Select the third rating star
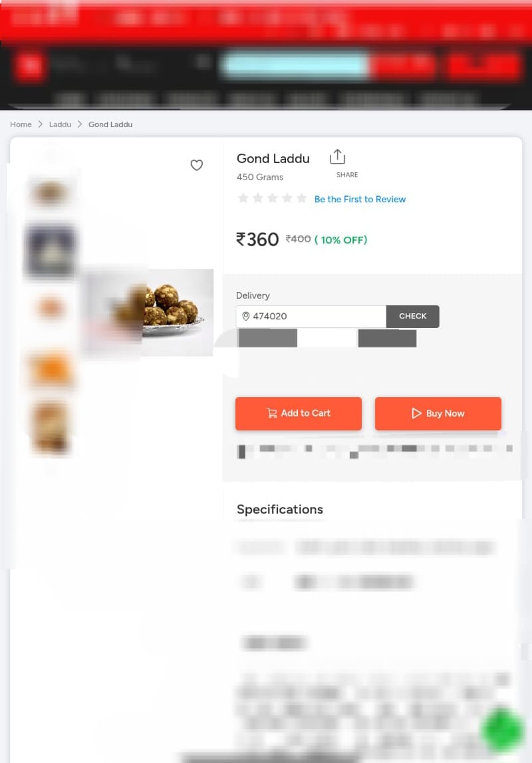This screenshot has width=532, height=763. (x=273, y=198)
